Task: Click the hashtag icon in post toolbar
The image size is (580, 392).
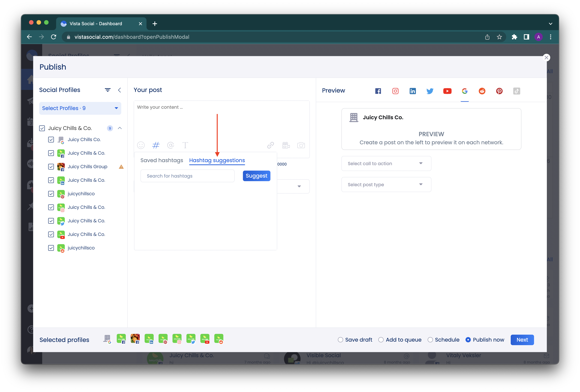Action: coord(156,145)
